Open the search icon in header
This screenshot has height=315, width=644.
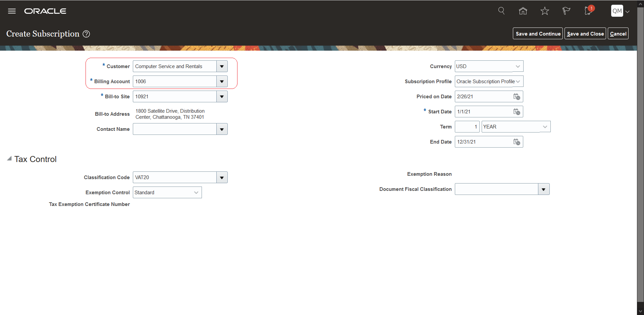click(501, 11)
